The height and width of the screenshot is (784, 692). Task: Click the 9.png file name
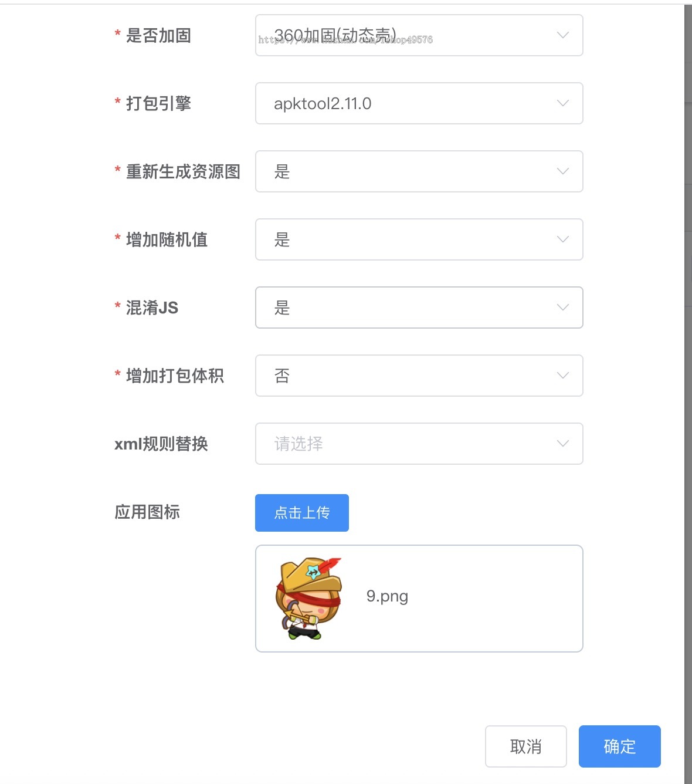coord(387,596)
